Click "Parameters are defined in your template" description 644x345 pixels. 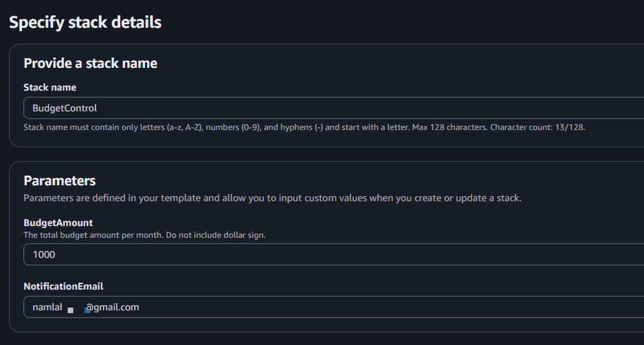click(x=272, y=198)
